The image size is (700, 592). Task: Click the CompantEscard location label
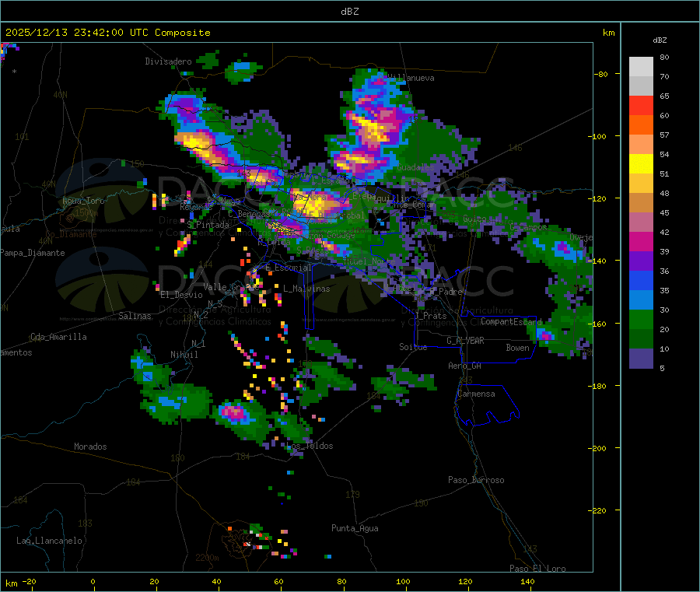pos(511,322)
